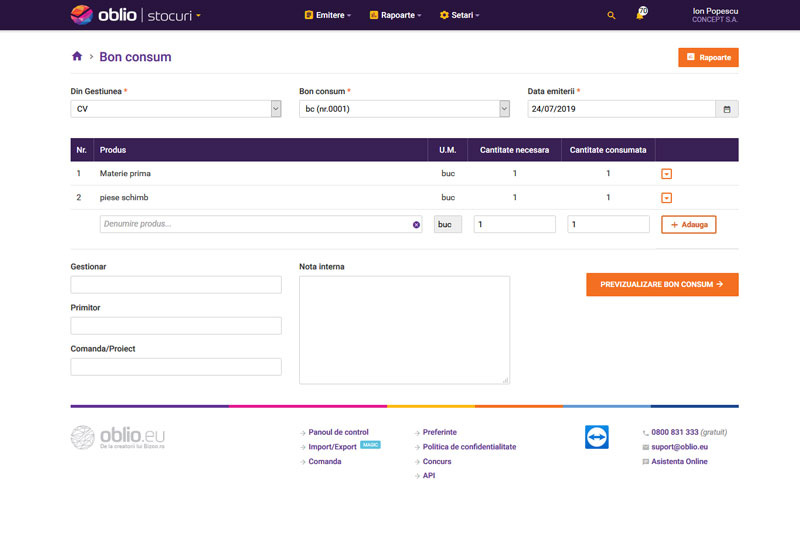Open the calendar date picker icon
Viewport: 800px width, 547px height.
point(727,109)
